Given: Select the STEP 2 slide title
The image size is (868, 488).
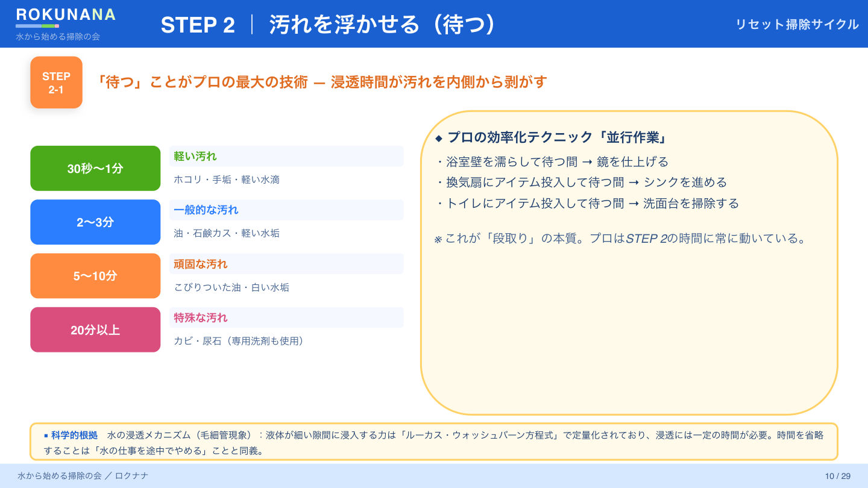Looking at the screenshot, I should coord(328,25).
